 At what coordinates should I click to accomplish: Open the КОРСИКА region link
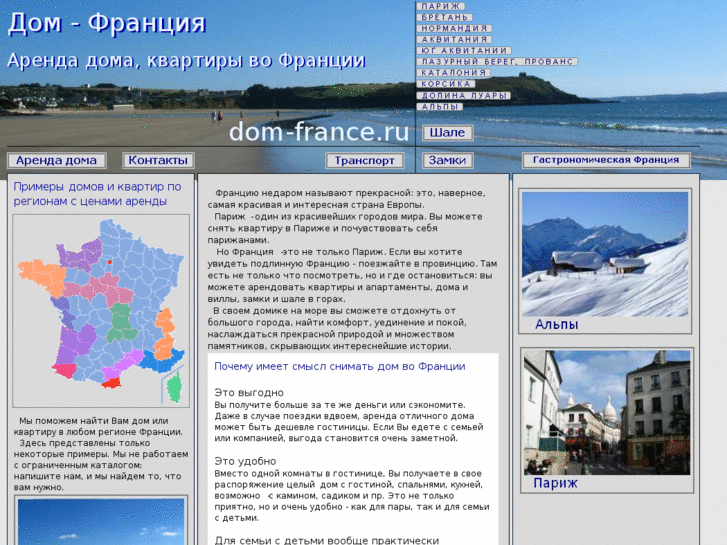(446, 84)
